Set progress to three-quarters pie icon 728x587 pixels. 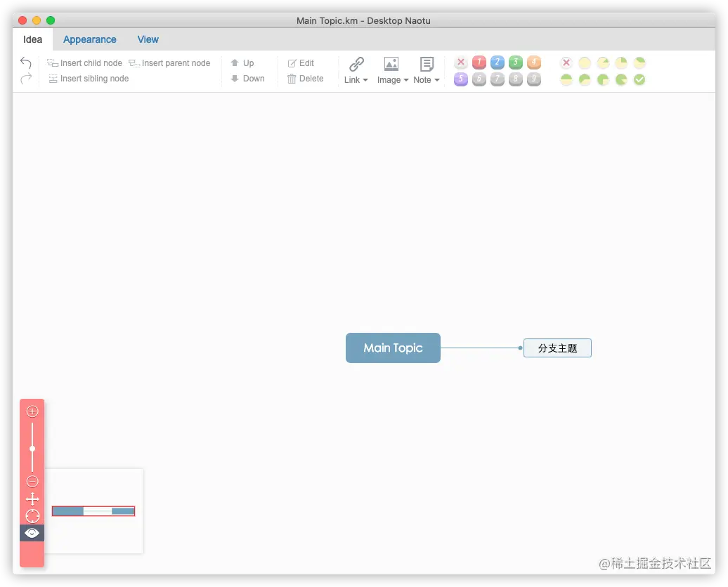pos(603,79)
